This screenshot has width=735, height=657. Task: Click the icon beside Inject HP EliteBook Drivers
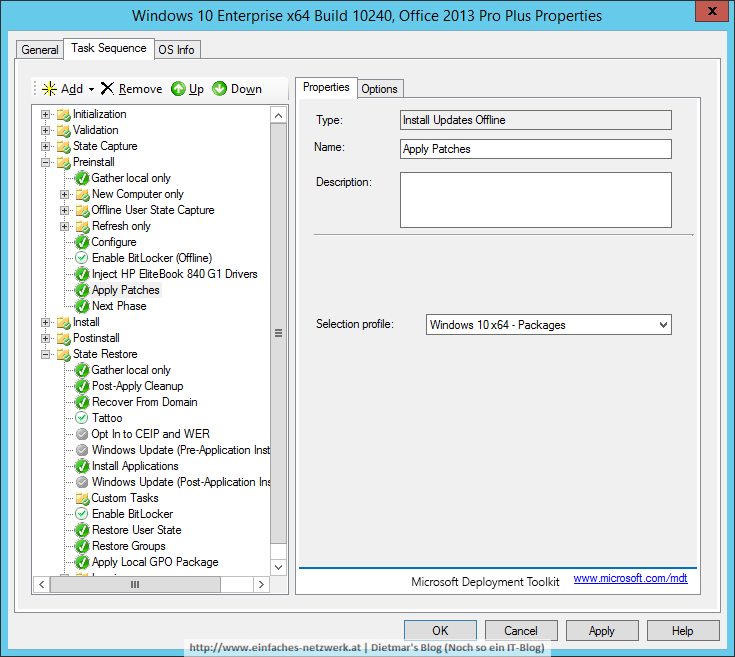pyautogui.click(x=82, y=274)
